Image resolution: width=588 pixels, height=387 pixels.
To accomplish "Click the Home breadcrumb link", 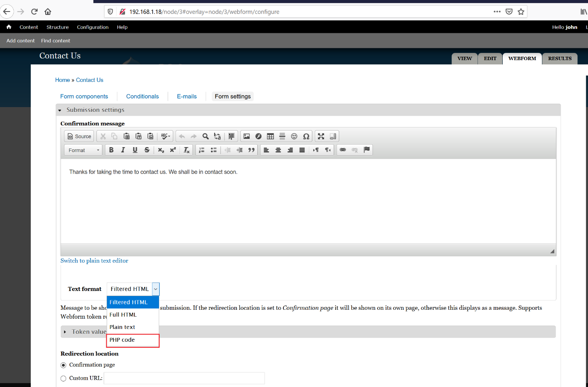I will [x=62, y=80].
